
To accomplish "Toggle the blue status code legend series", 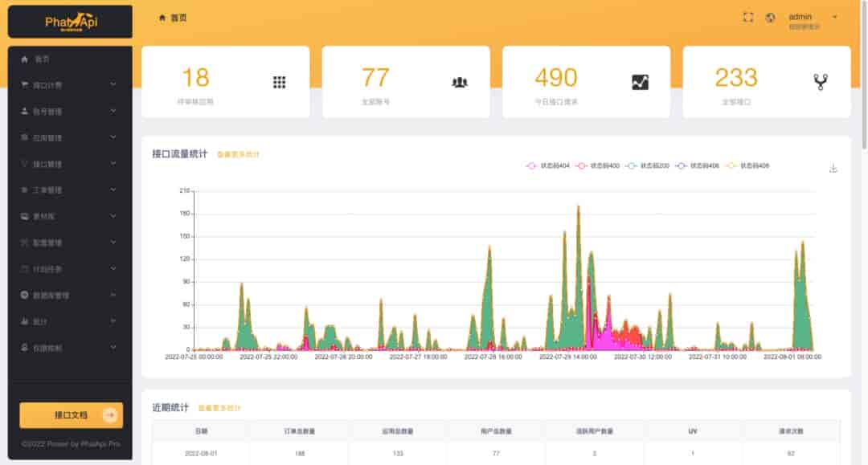I will coord(697,166).
